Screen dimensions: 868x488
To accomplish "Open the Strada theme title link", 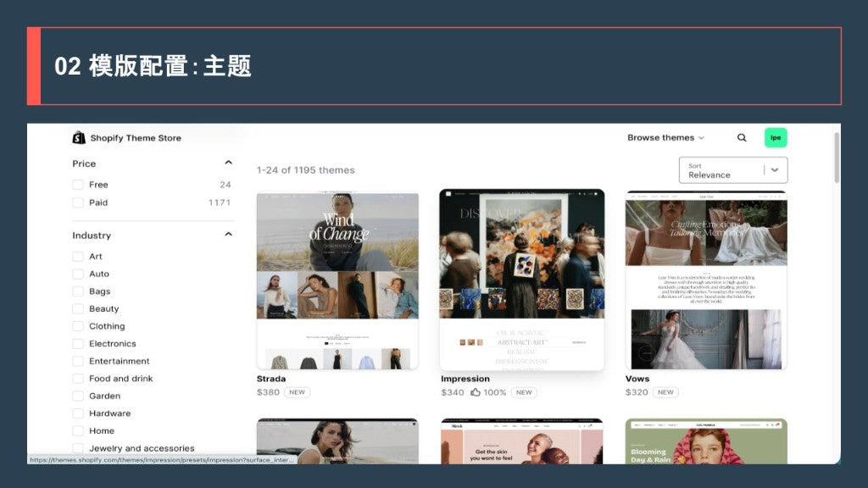I will point(271,379).
